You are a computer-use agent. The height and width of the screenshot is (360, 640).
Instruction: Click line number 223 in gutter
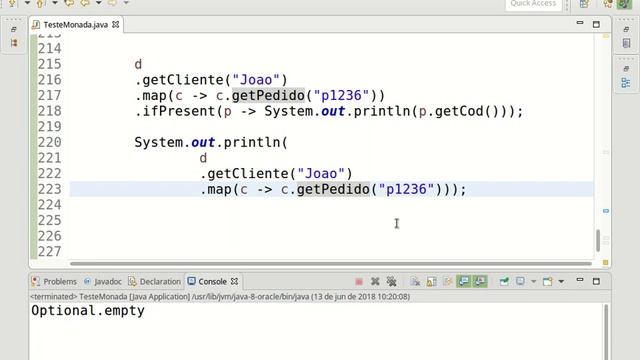pos(49,189)
